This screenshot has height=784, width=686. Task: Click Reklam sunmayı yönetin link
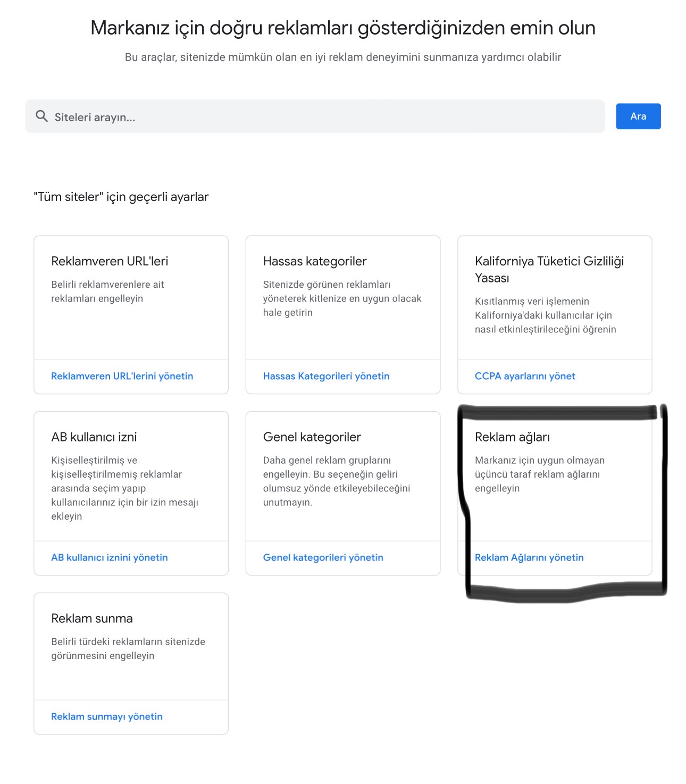click(x=107, y=716)
